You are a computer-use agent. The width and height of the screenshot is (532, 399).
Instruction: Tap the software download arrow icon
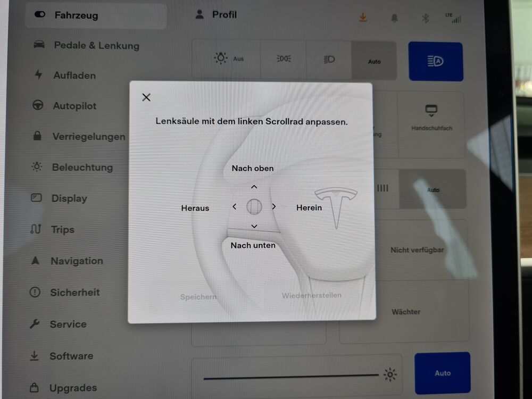point(363,18)
